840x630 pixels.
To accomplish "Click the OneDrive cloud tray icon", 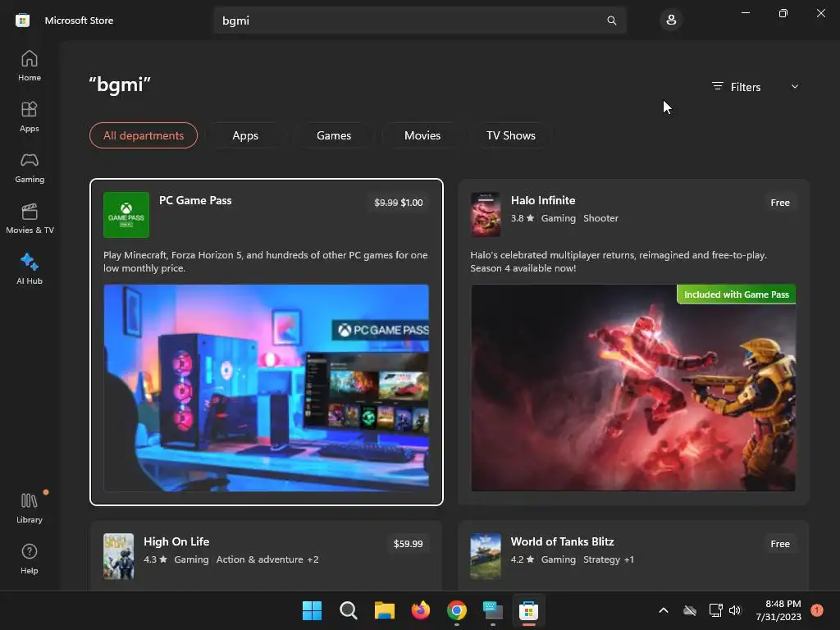I will tap(690, 610).
